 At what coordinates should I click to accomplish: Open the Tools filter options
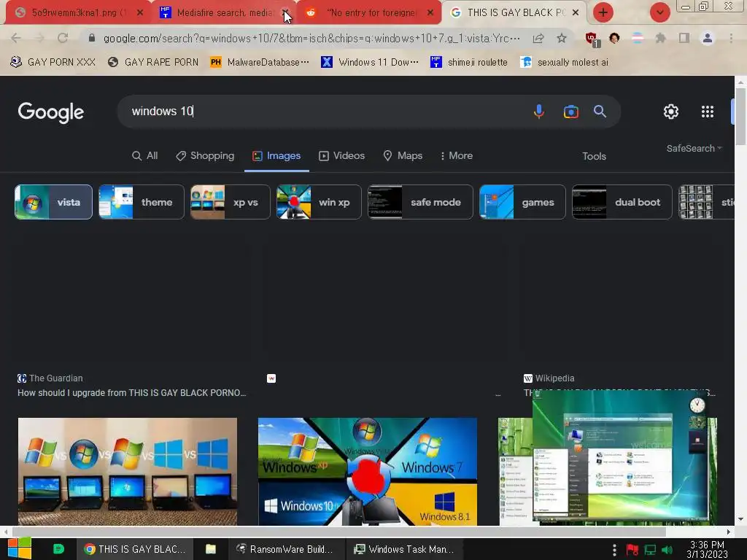594,156
